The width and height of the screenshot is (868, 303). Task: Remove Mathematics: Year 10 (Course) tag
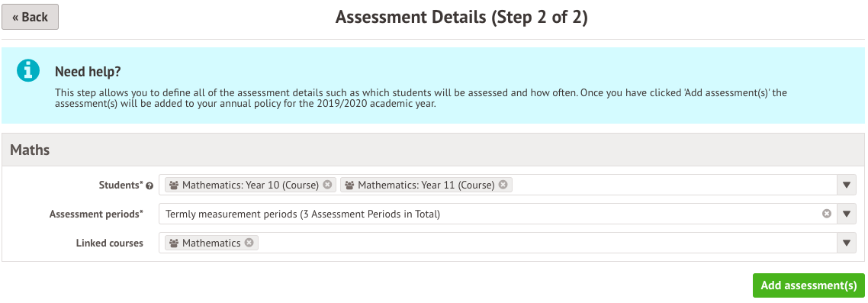pyautogui.click(x=327, y=185)
